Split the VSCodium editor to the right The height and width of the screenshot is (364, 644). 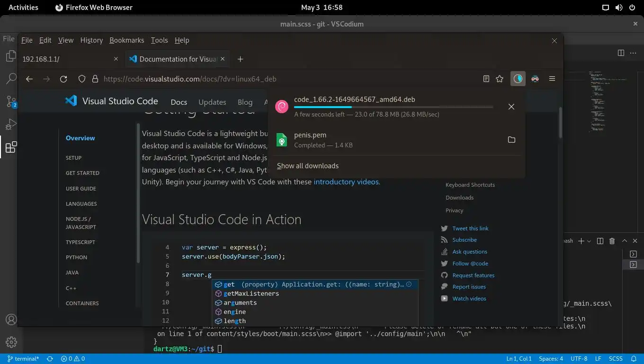(621, 53)
